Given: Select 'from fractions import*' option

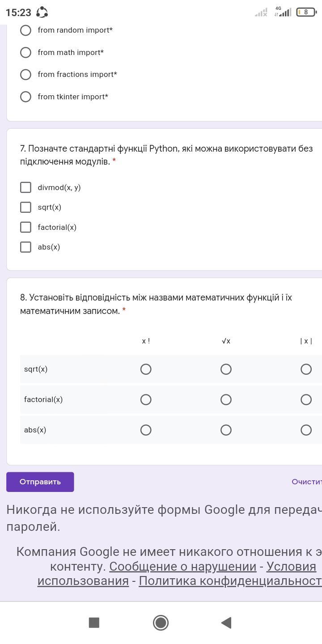Looking at the screenshot, I should point(26,74).
